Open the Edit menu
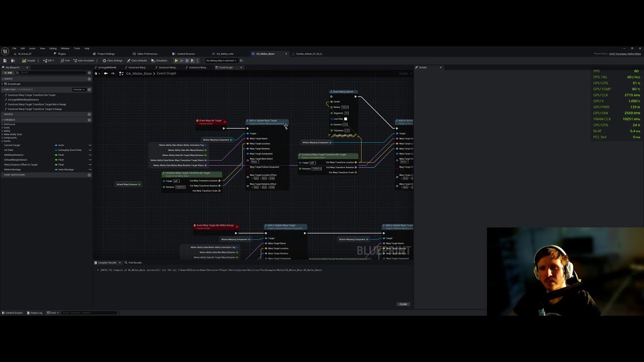The width and height of the screenshot is (644, 362). (x=23, y=48)
